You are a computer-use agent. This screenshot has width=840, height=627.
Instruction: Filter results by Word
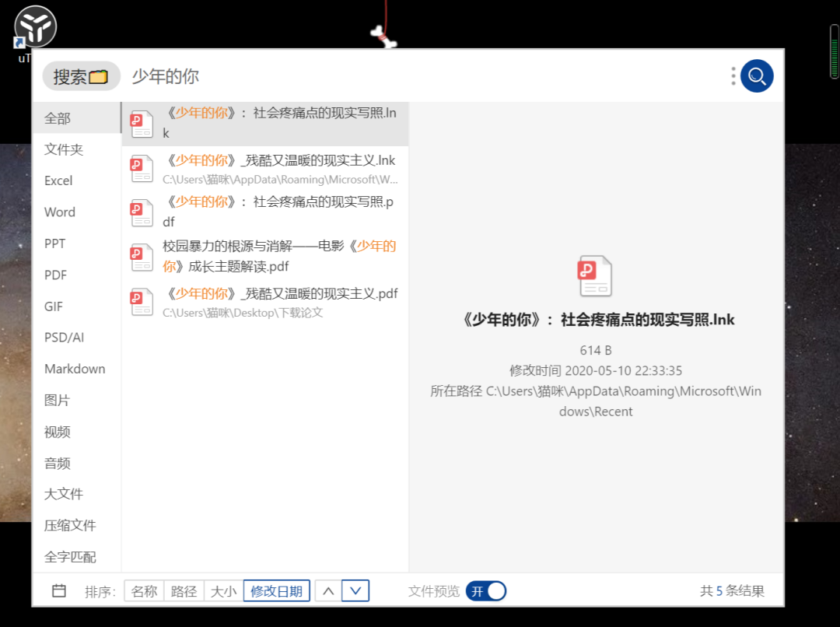pyautogui.click(x=76, y=212)
